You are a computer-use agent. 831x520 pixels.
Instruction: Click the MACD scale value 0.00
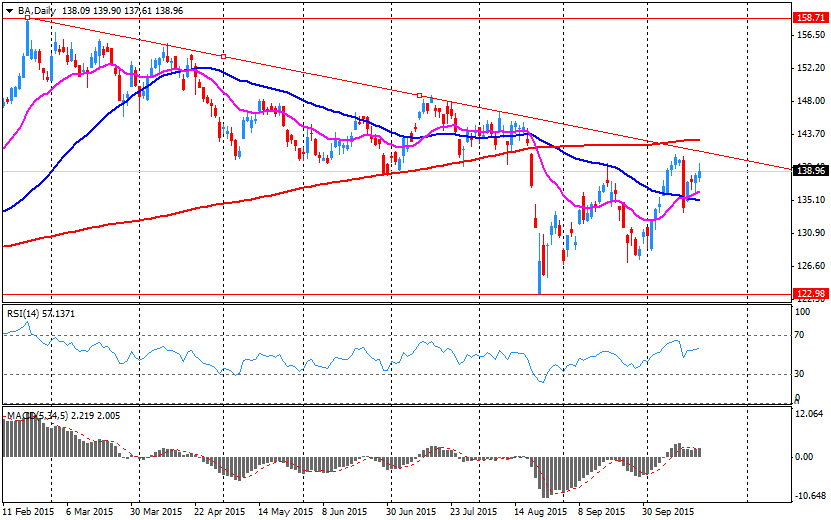[805, 457]
